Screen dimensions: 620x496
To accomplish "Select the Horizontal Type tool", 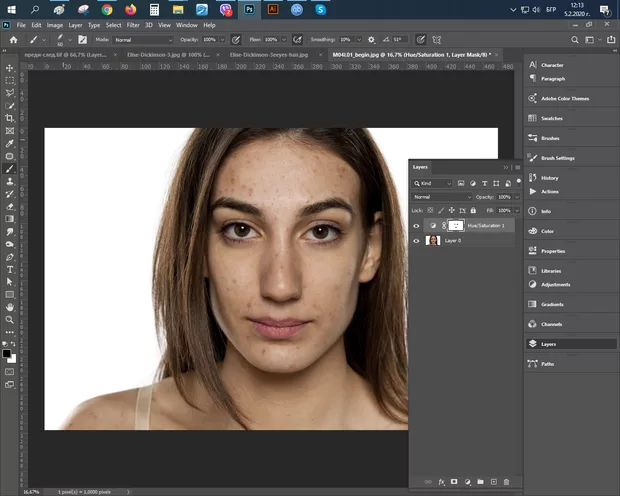I will 9,269.
